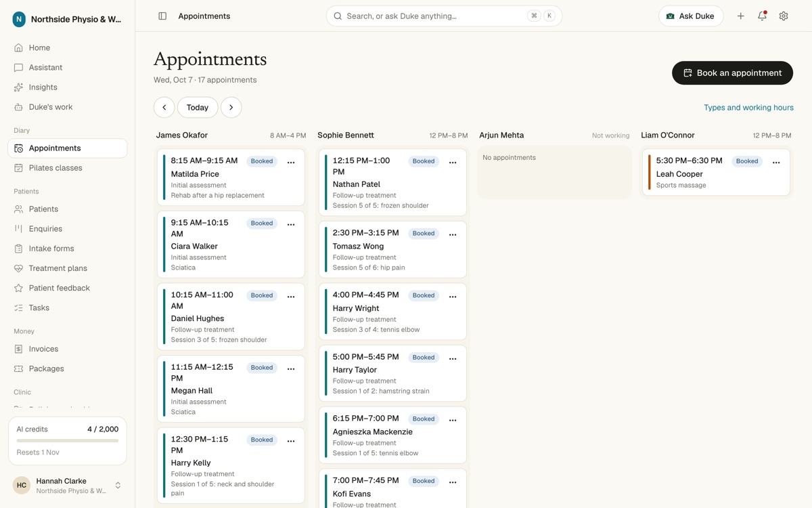The width and height of the screenshot is (812, 508).
Task: Click the AI credits progress bar
Action: (x=67, y=441)
